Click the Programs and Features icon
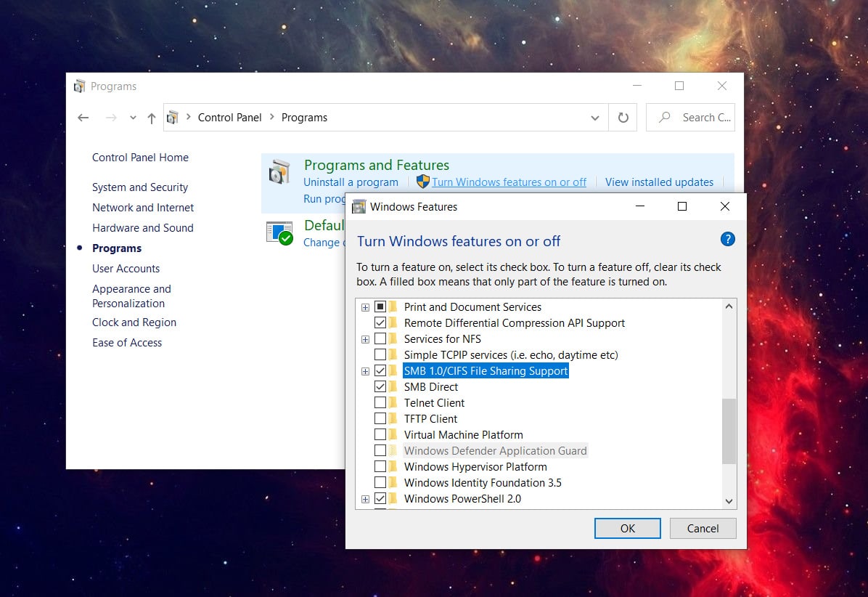 coord(279,171)
